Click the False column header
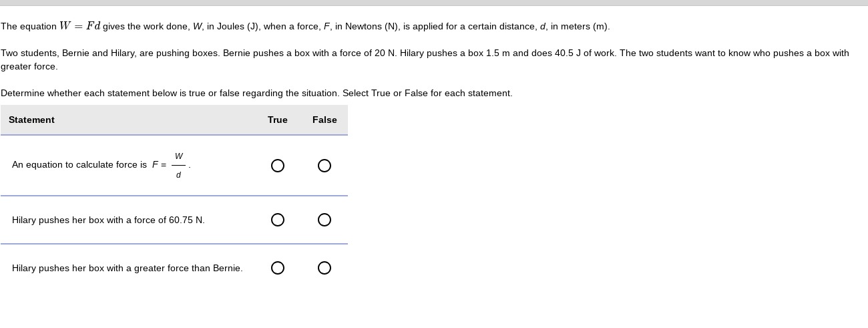The width and height of the screenshot is (868, 328). click(x=324, y=120)
